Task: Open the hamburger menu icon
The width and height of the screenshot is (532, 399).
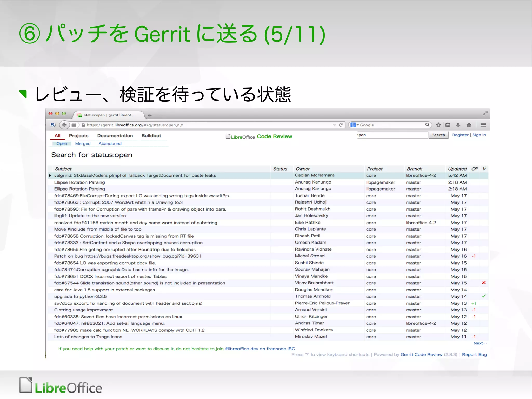Action: [x=483, y=125]
